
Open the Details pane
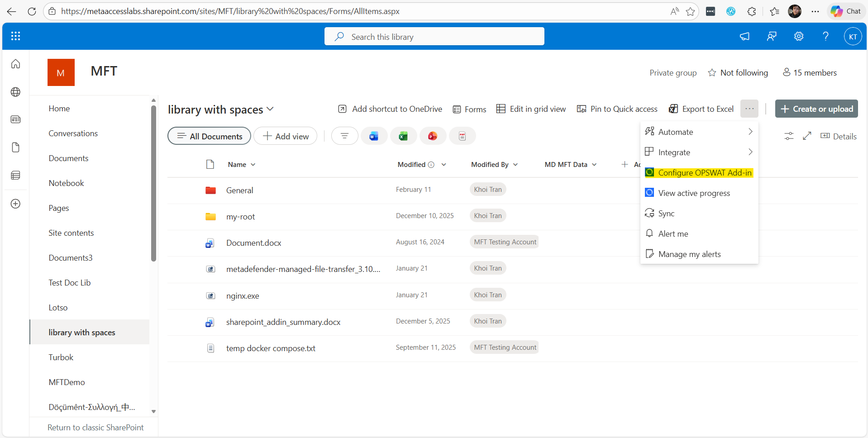tap(839, 136)
